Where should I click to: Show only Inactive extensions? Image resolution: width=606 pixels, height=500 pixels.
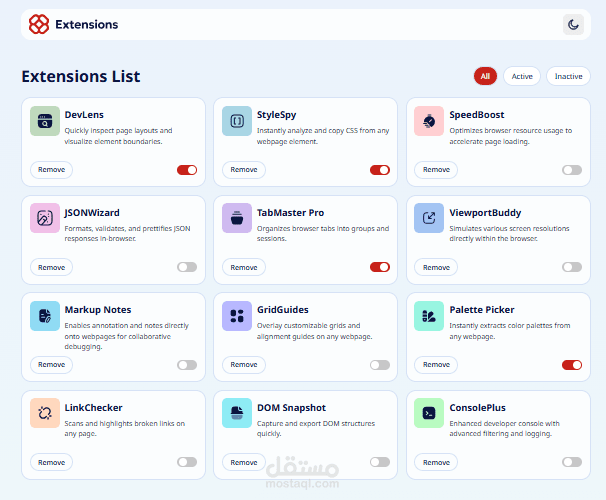[569, 76]
